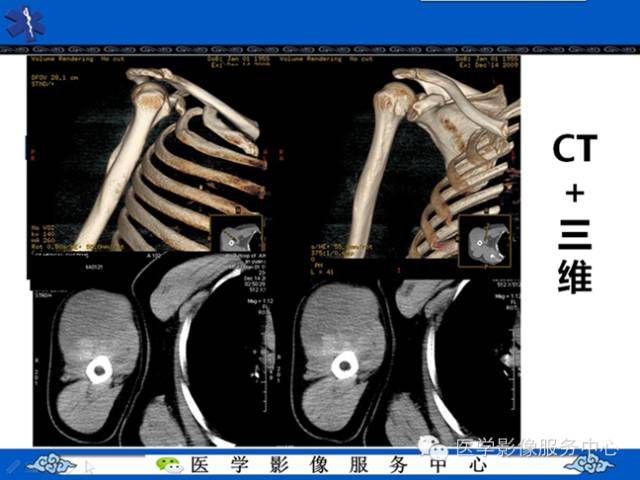Click the humeral cortex ring in the lower-right CT slice
The height and width of the screenshot is (480, 640).
coord(345,366)
